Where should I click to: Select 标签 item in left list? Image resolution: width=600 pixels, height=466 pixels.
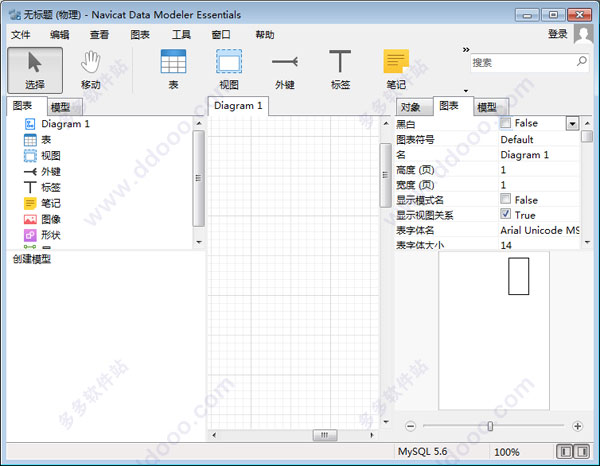point(42,187)
